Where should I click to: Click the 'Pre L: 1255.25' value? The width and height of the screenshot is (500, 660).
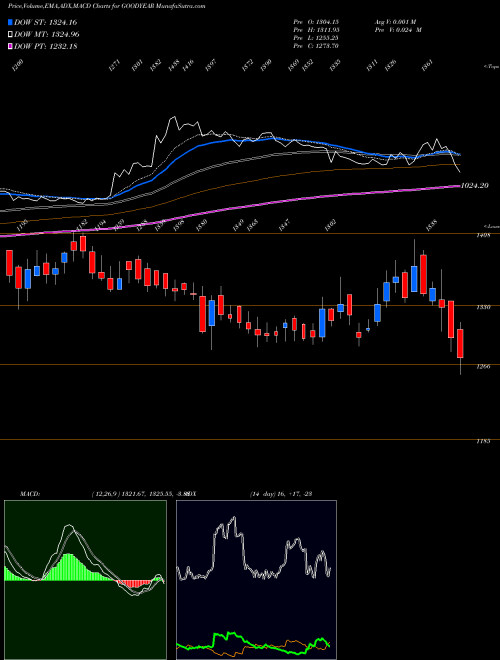click(316, 38)
